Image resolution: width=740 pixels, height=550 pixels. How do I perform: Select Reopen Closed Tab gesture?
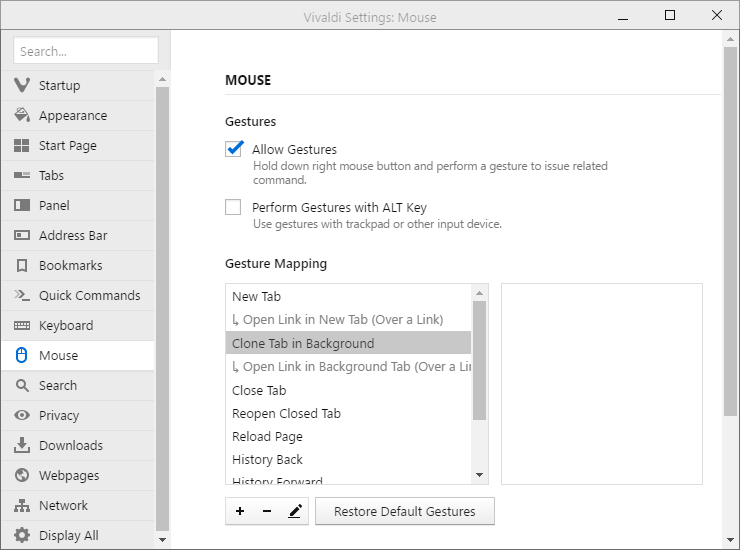click(x=348, y=414)
